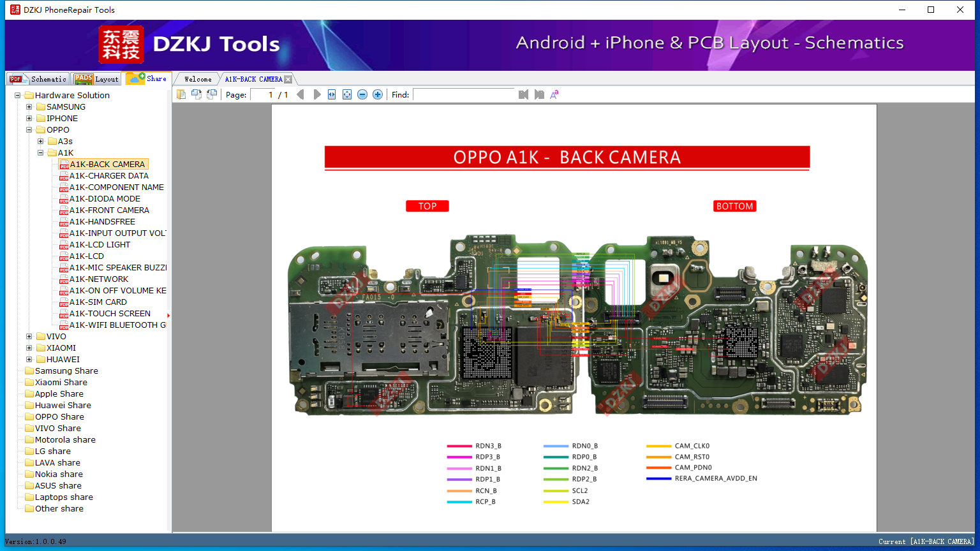Viewport: 980px width, 551px height.
Task: Open the Welcome tab
Action: click(x=198, y=79)
